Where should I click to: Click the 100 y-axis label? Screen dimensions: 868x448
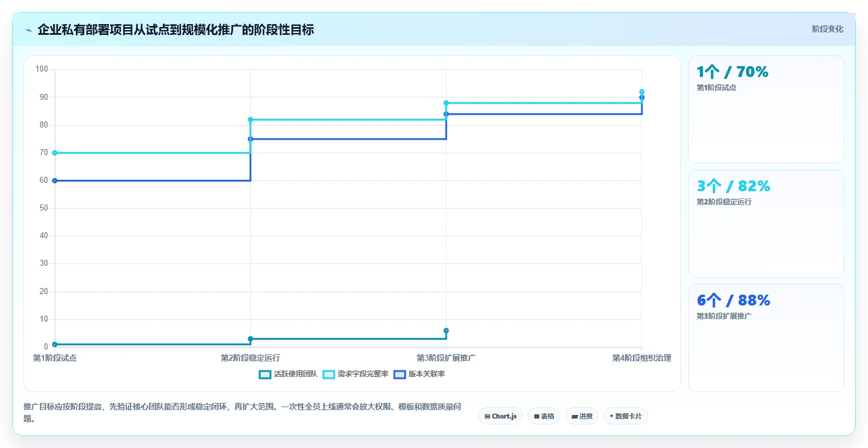41,69
